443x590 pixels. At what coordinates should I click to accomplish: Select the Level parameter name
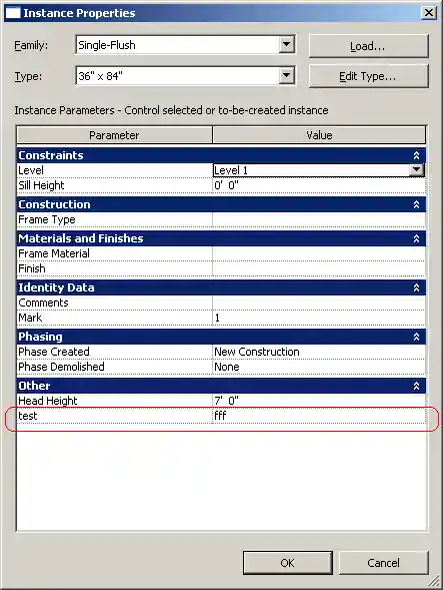coord(31,170)
